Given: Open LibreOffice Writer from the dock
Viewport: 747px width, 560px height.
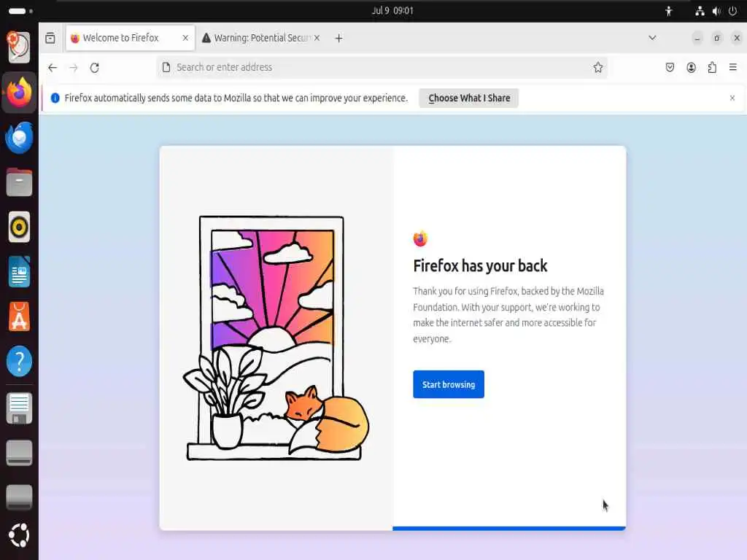Looking at the screenshot, I should [x=19, y=272].
